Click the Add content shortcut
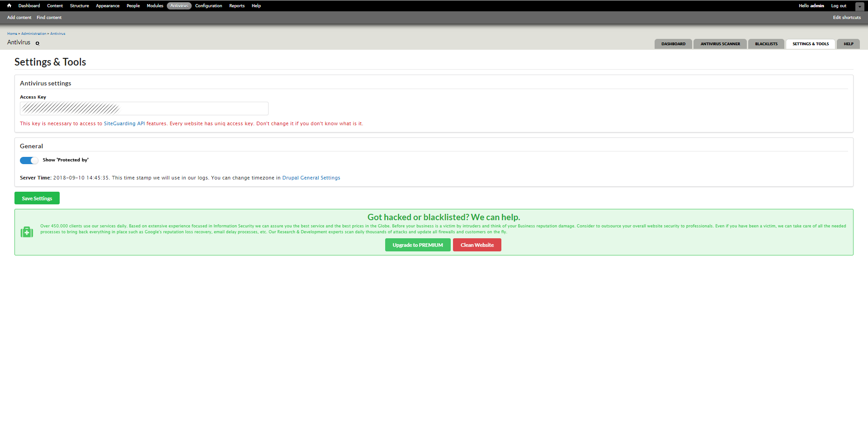The image size is (868, 439). tap(19, 18)
